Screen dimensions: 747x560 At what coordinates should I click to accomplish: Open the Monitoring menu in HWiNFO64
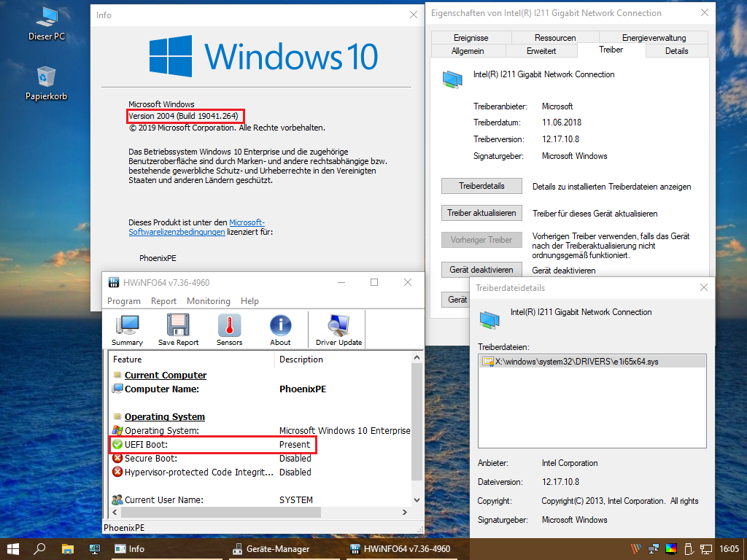point(209,300)
